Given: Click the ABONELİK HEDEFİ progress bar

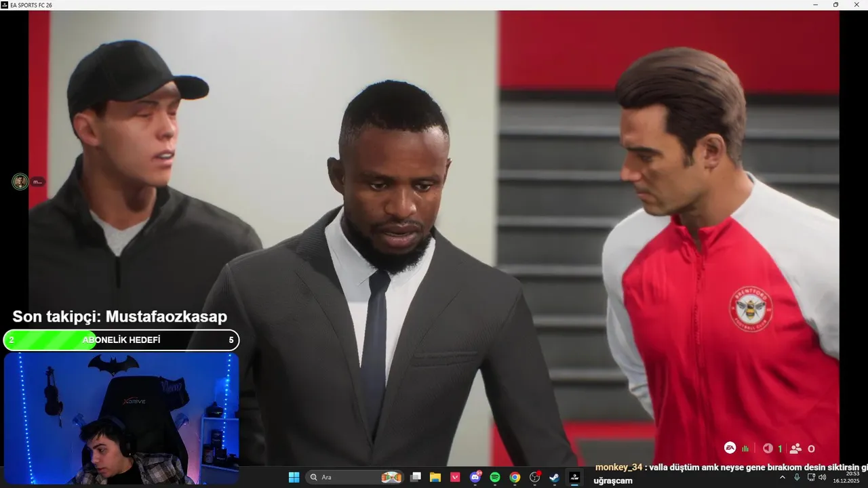Looking at the screenshot, I should tap(121, 340).
